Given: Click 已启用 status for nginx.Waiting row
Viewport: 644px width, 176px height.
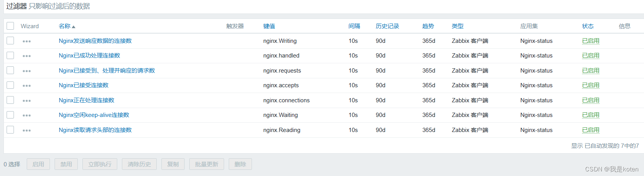Looking at the screenshot, I should click(x=591, y=115).
